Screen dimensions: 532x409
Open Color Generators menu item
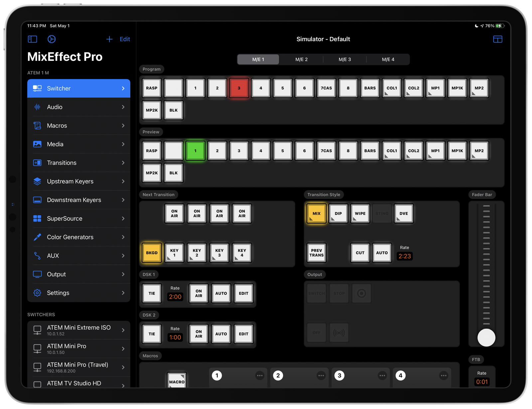[x=79, y=237]
